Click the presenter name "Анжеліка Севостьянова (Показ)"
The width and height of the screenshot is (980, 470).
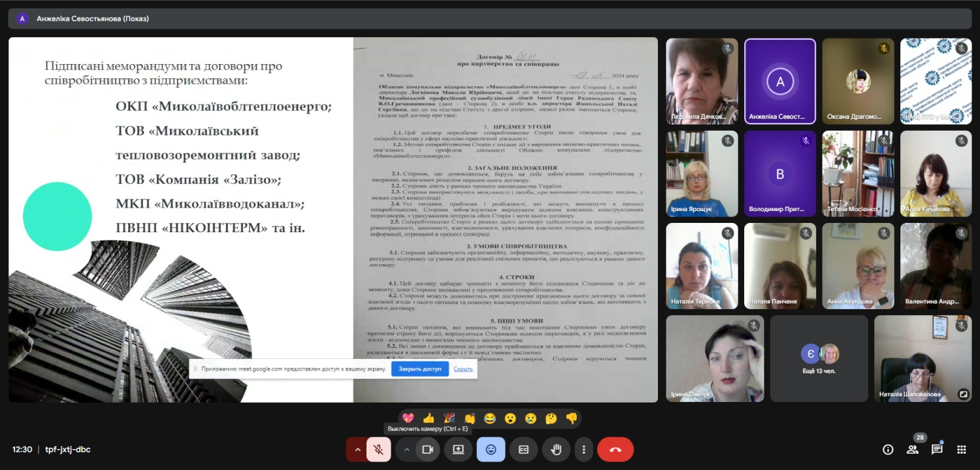[x=93, y=19]
